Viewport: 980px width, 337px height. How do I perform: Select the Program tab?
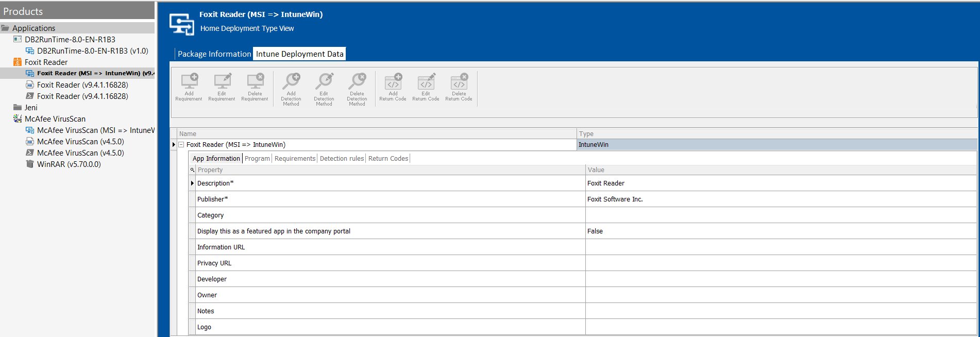tap(257, 159)
